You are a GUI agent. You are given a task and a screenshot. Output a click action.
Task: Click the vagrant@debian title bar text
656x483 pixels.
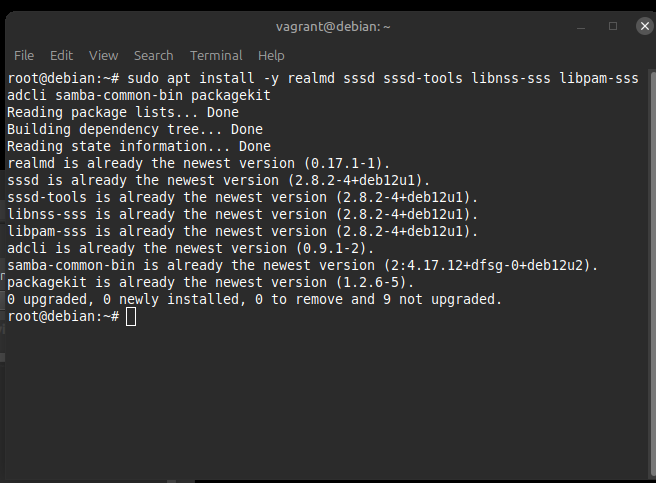pos(333,26)
